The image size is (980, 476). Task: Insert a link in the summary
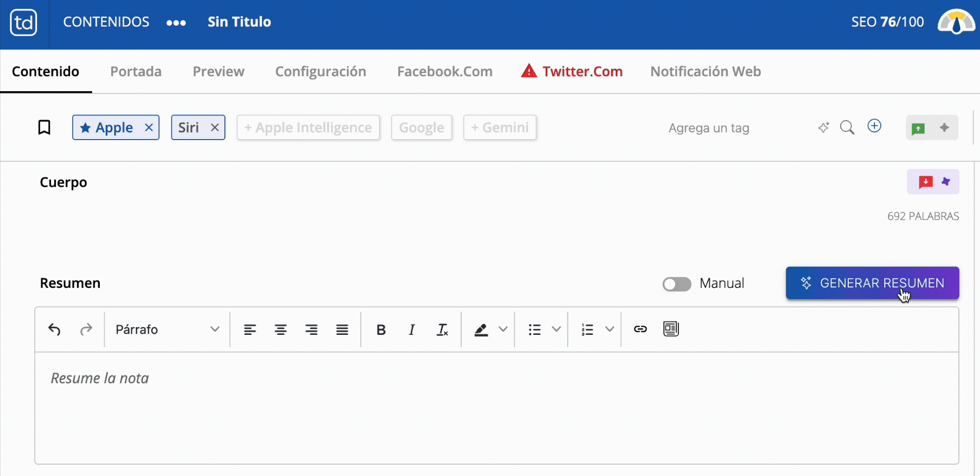(640, 329)
